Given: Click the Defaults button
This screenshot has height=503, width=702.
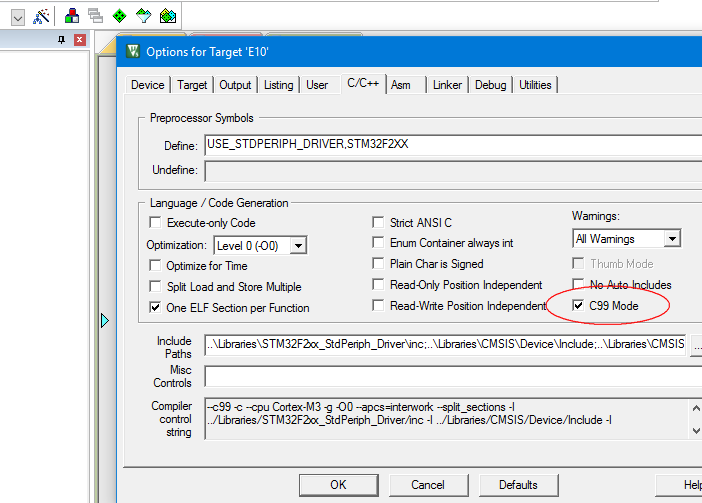Looking at the screenshot, I should 518,485.
